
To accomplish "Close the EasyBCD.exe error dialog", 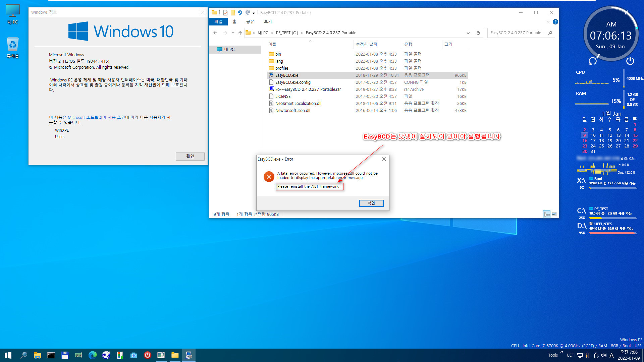I will tap(384, 159).
